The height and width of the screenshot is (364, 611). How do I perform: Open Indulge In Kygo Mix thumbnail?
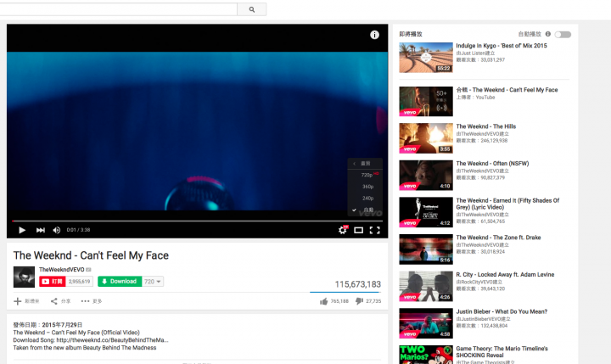426,58
